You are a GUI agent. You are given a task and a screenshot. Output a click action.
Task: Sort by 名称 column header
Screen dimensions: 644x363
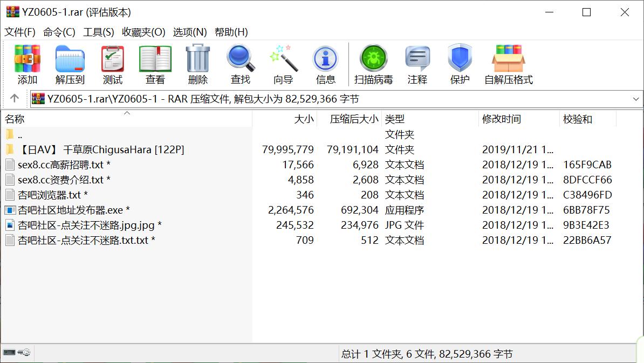[127, 119]
